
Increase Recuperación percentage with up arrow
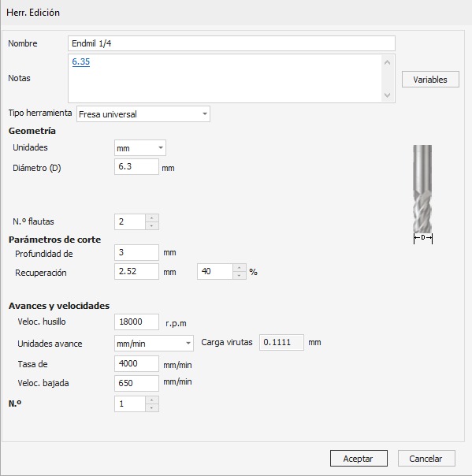tap(240, 268)
